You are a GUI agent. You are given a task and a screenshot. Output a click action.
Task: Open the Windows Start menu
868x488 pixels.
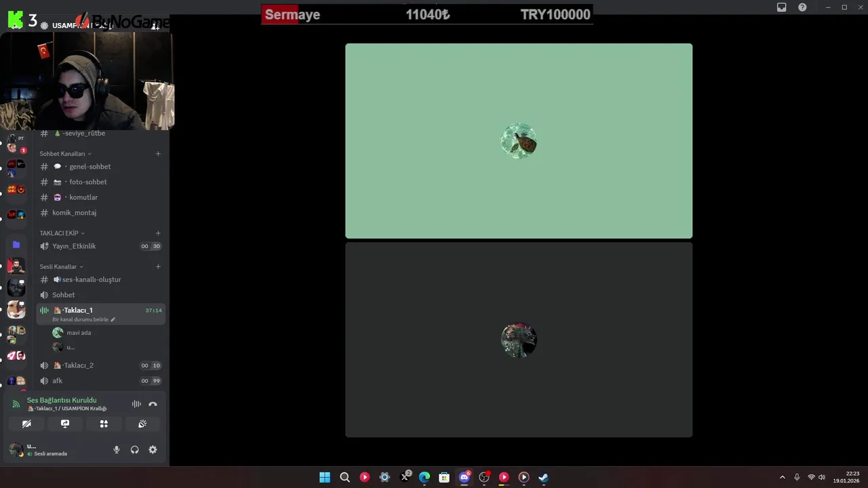click(x=325, y=477)
